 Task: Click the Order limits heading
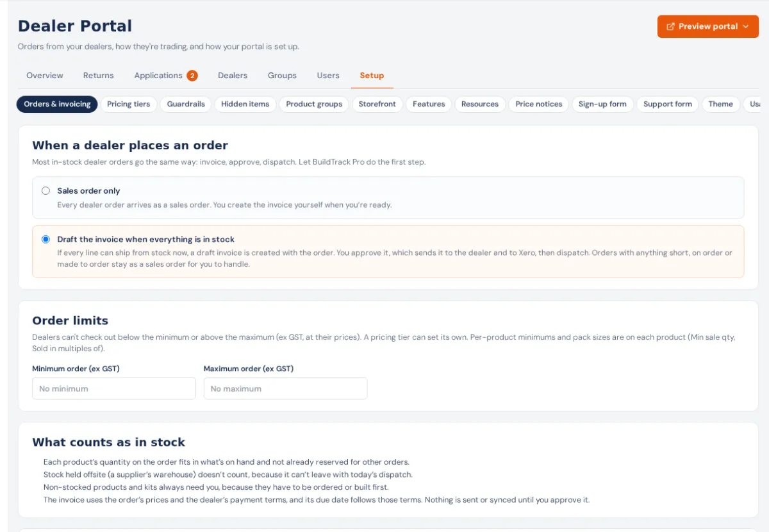pos(70,320)
